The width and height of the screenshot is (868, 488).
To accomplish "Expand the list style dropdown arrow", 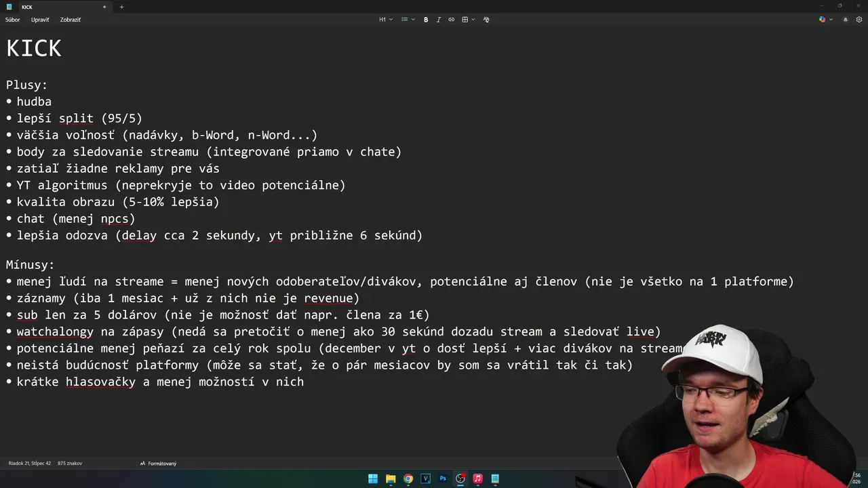I will (412, 20).
